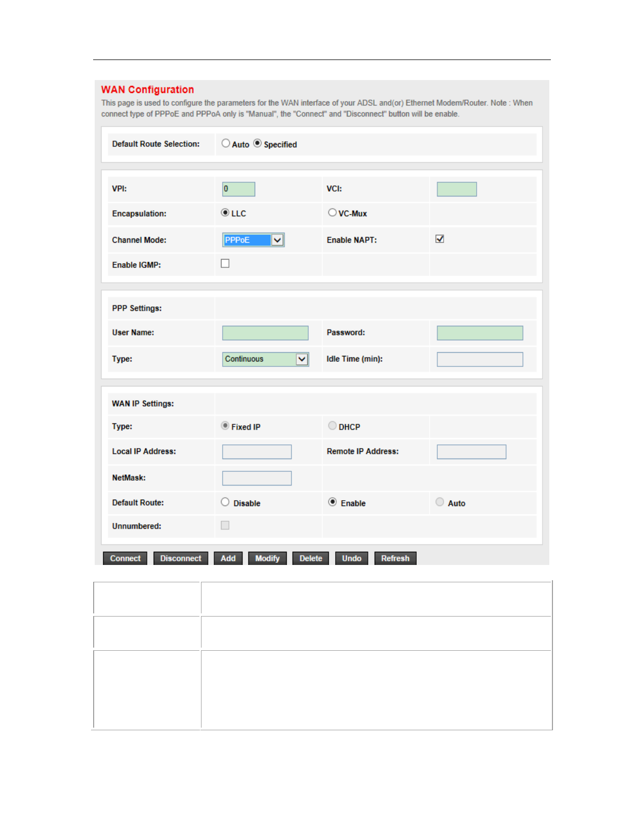The width and height of the screenshot is (644, 834).
Task: Click the Undo button
Action: 352,559
